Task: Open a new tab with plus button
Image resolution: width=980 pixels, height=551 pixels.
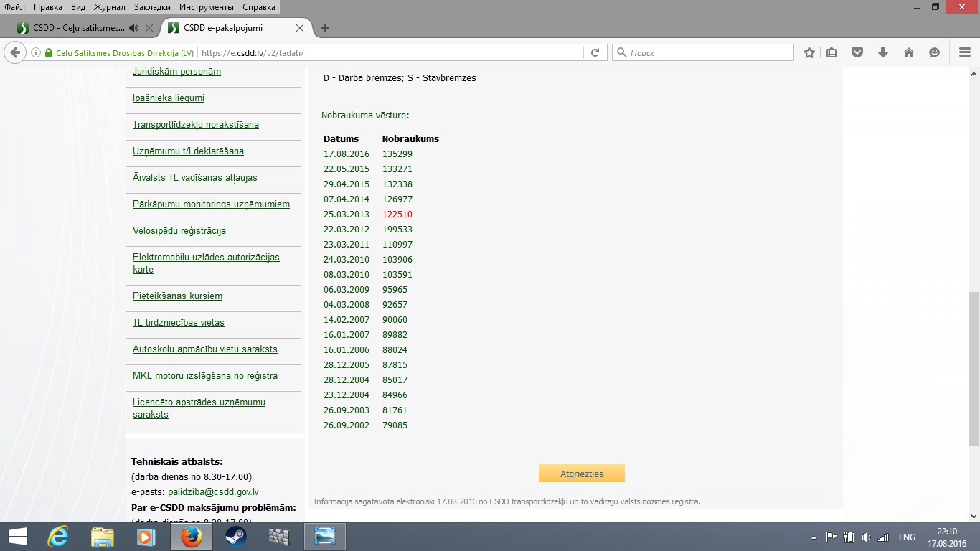Action: pyautogui.click(x=325, y=28)
